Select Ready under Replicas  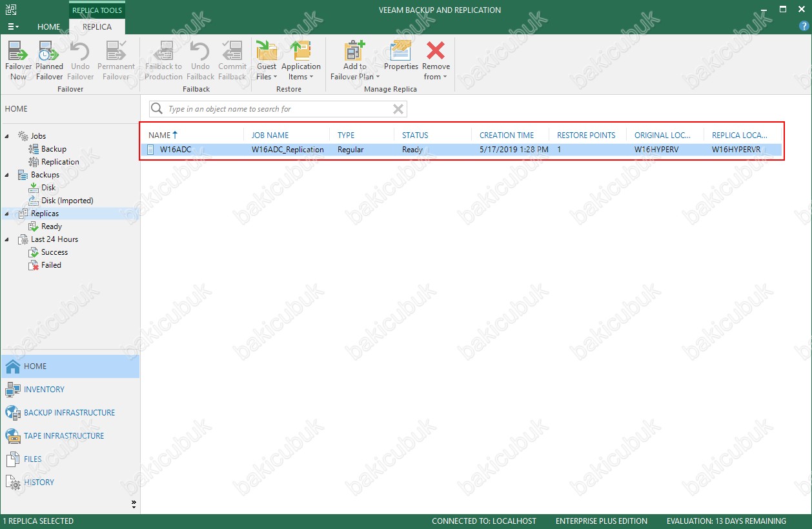click(x=51, y=226)
